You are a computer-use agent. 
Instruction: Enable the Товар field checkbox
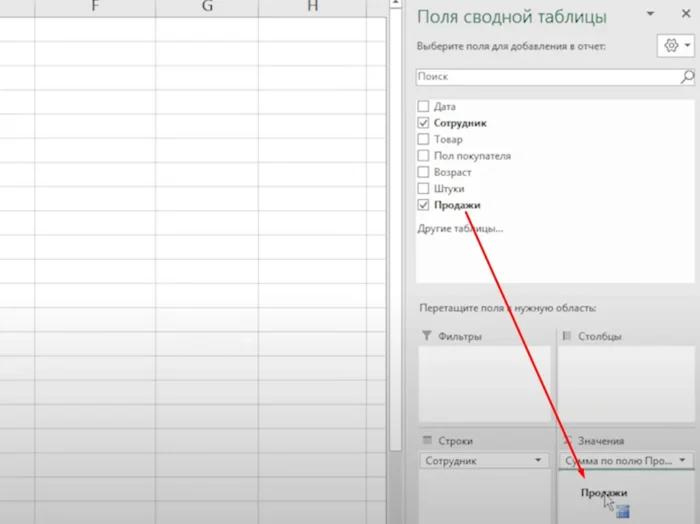pyautogui.click(x=424, y=139)
